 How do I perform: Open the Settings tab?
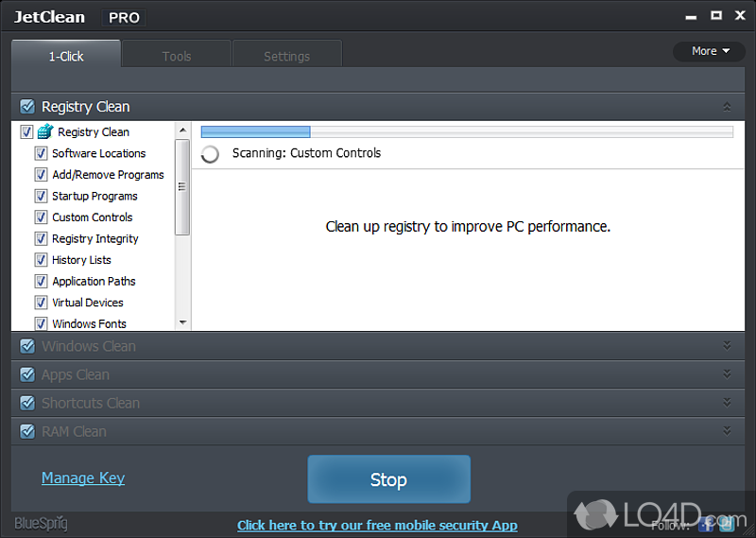pyautogui.click(x=287, y=54)
